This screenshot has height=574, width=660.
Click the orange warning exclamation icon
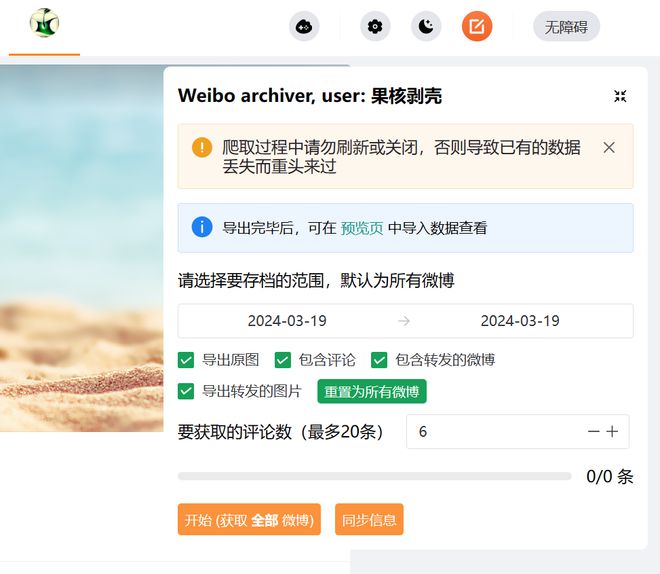coord(202,147)
